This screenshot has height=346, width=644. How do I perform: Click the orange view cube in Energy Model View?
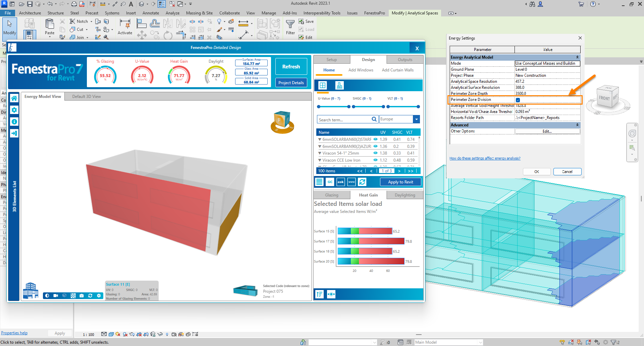click(x=282, y=122)
